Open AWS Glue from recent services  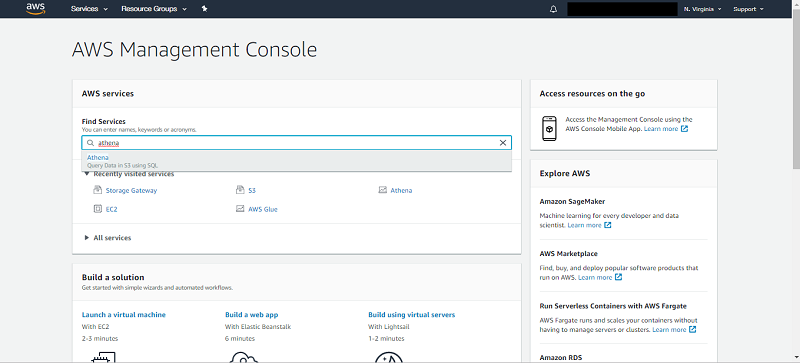[x=263, y=209]
